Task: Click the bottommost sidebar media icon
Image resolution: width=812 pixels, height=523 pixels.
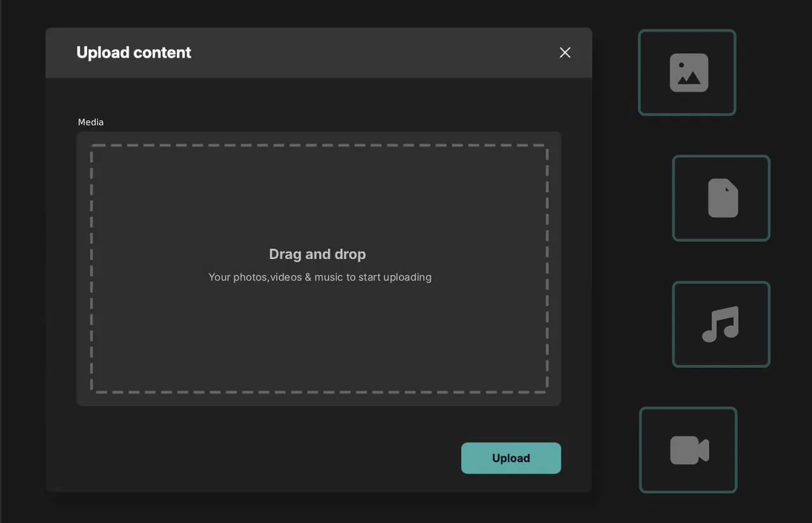Action: [688, 449]
